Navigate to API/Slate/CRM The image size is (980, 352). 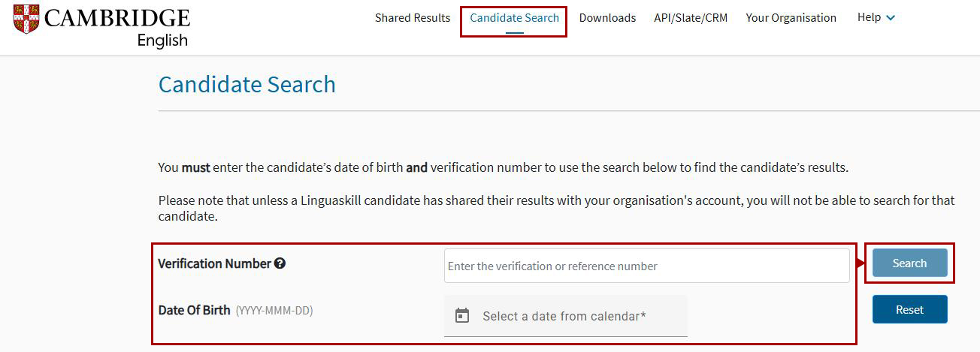coord(691,18)
